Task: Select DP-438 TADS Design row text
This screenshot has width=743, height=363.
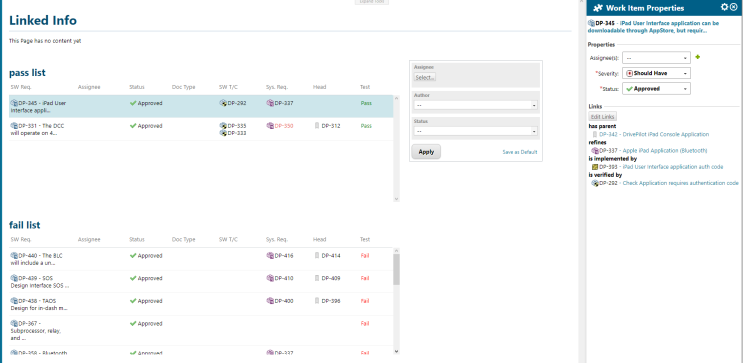Action: coord(39,304)
